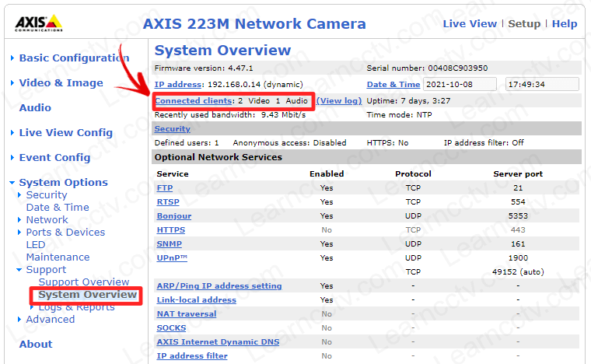Image resolution: width=591 pixels, height=364 pixels.
Task: Go to Live View
Action: (470, 23)
